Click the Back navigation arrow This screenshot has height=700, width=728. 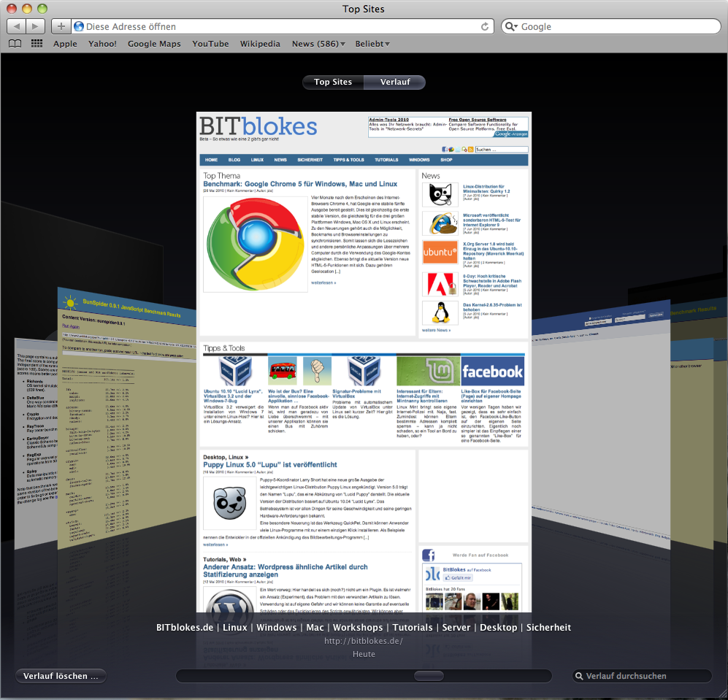coord(17,26)
